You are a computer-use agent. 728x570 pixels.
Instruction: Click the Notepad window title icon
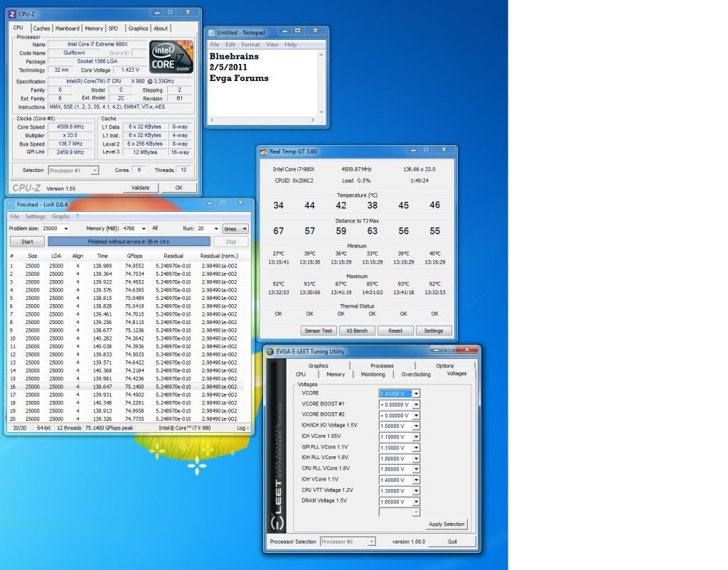[x=211, y=33]
